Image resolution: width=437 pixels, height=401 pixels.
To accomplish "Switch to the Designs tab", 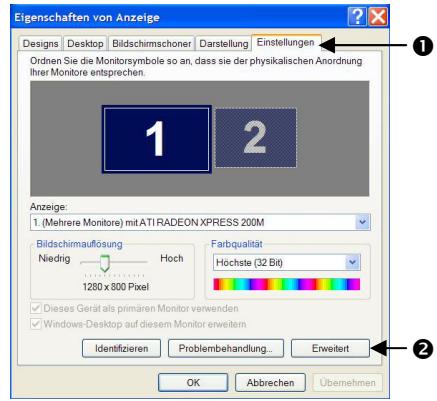I will pyautogui.click(x=40, y=44).
